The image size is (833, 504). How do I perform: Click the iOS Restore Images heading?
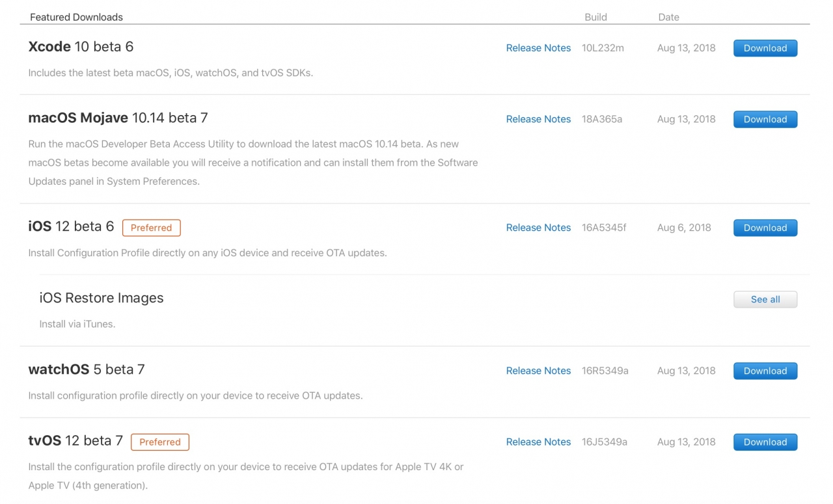[x=102, y=298]
